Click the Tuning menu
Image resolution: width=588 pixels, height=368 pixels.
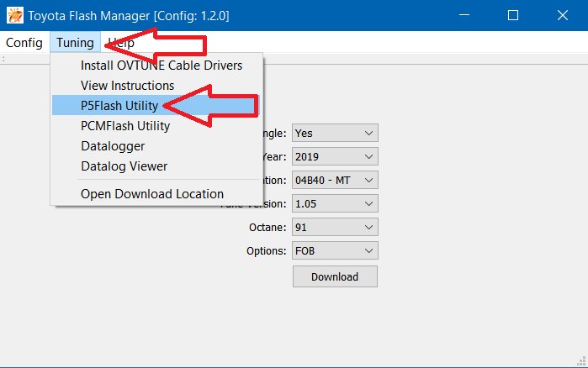75,43
